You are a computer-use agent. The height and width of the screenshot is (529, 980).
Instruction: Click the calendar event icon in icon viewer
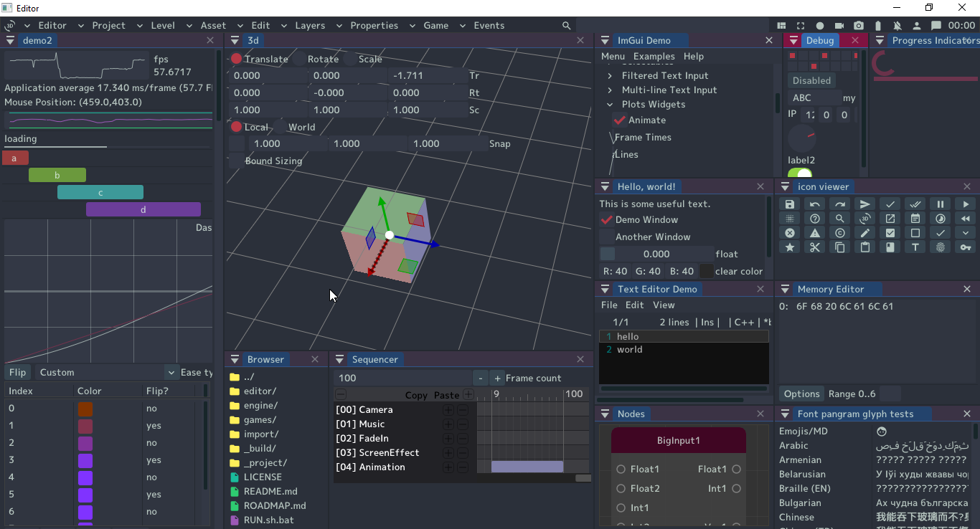pos(915,219)
